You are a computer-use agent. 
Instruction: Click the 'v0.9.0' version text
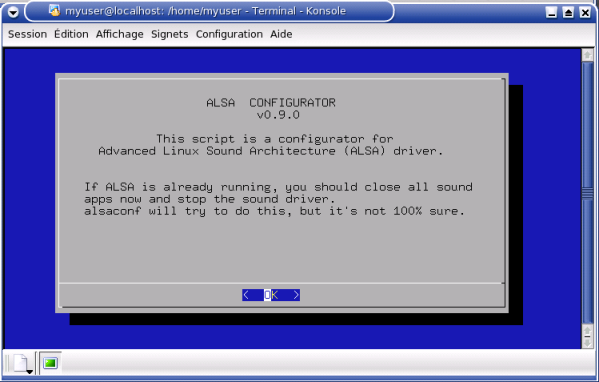278,115
